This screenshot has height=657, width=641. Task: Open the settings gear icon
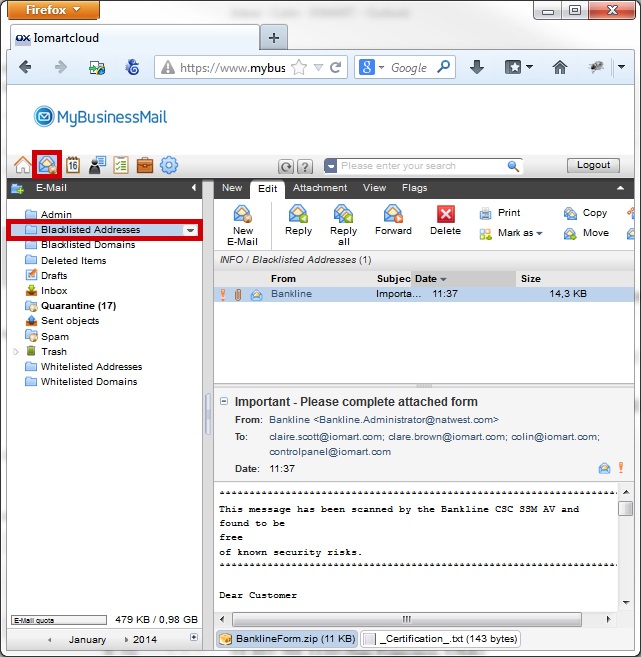pos(169,166)
